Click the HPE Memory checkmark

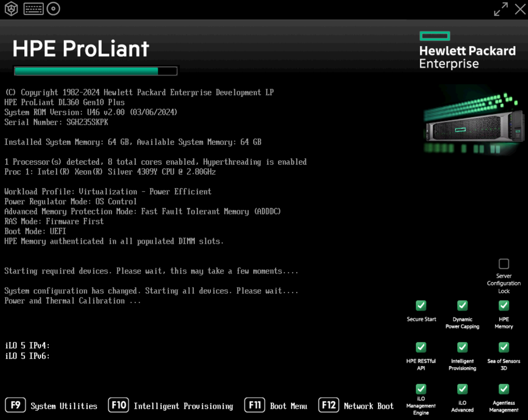pyautogui.click(x=504, y=305)
